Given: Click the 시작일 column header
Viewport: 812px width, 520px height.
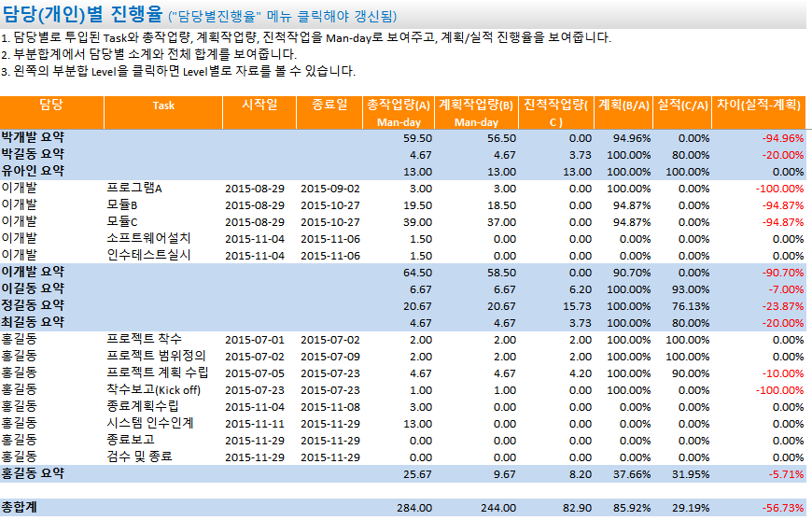Looking at the screenshot, I should 259,112.
